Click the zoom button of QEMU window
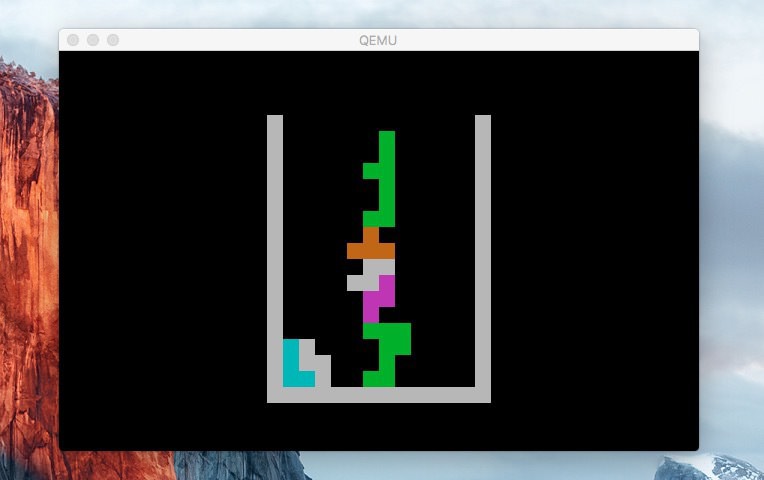This screenshot has height=480, width=764. tap(113, 40)
